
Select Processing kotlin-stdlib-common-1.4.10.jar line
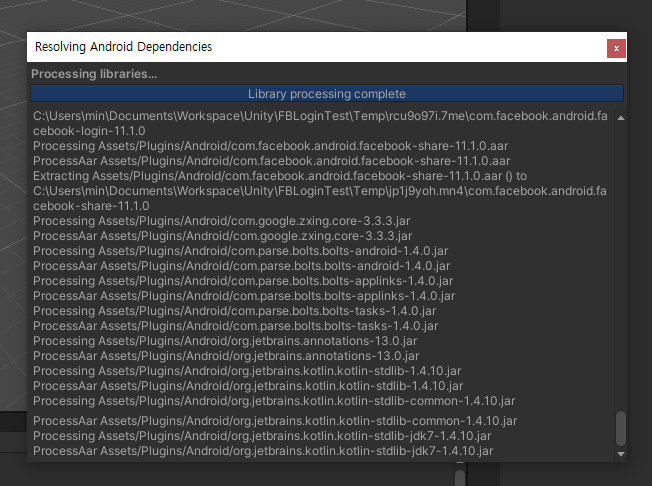tap(274, 400)
